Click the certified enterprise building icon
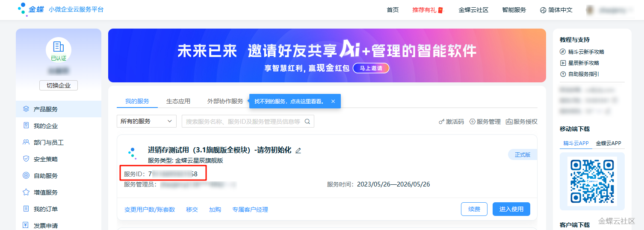Image resolution: width=644 pixels, height=230 pixels. [x=59, y=47]
